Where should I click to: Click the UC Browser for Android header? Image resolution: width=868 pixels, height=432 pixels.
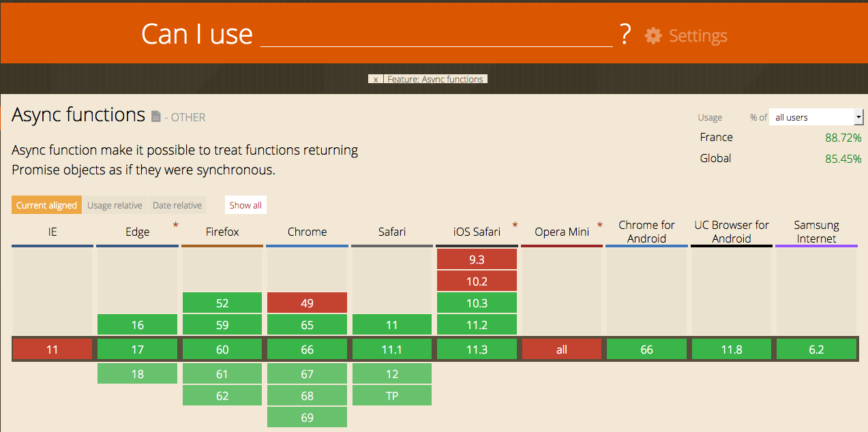[732, 232]
